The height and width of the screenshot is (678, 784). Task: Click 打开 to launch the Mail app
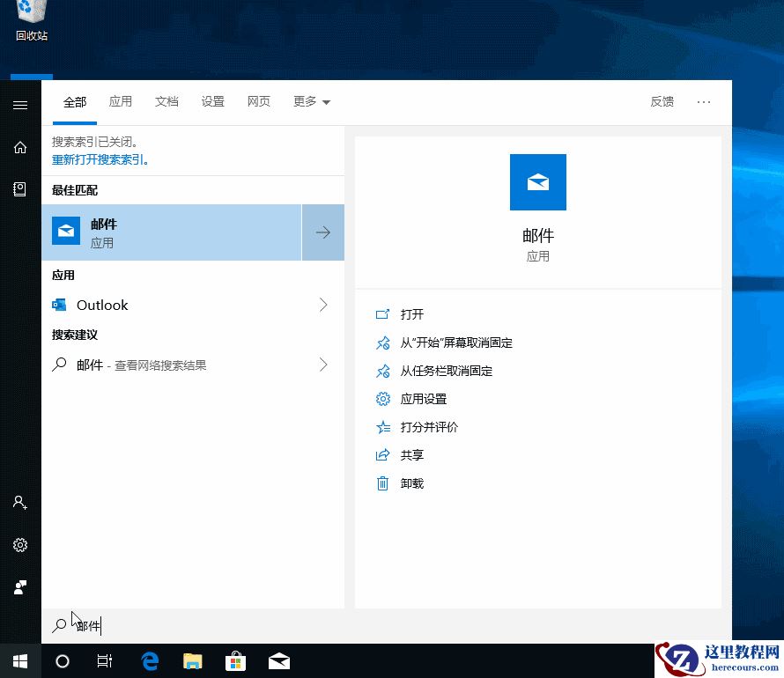point(411,314)
